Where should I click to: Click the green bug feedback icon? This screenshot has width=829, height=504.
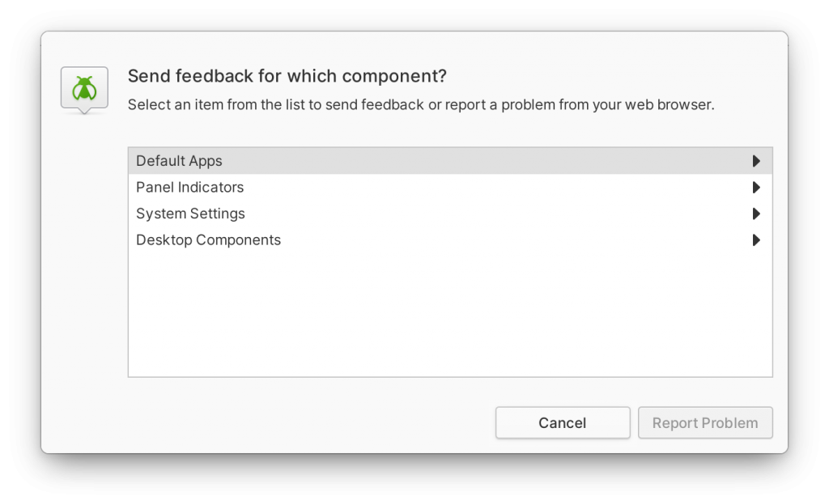pyautogui.click(x=83, y=89)
